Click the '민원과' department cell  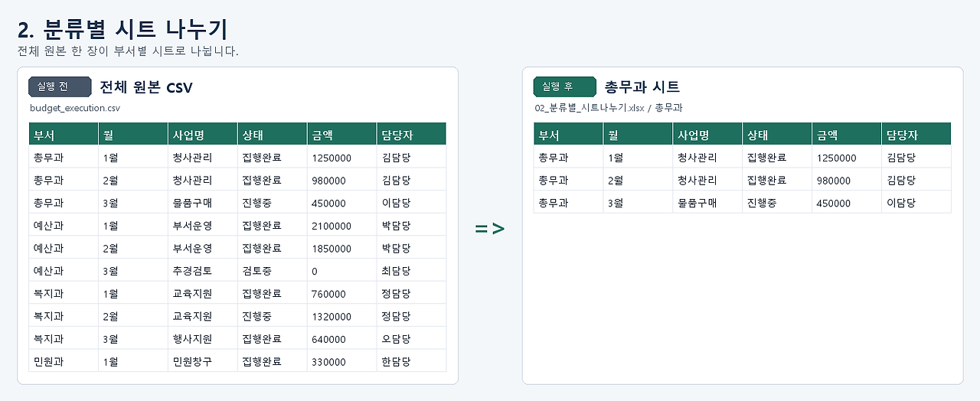click(x=64, y=361)
